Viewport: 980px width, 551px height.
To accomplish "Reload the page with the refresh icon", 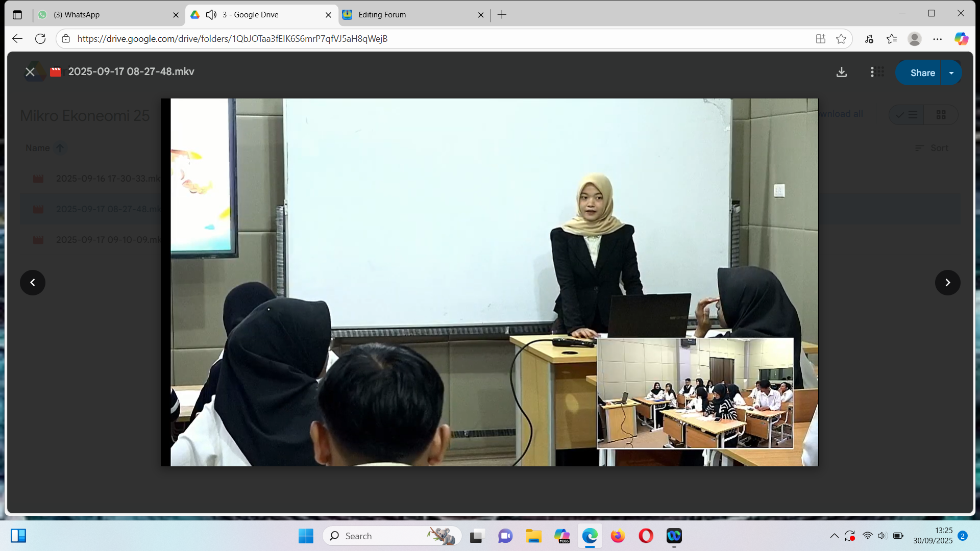I will coord(40,39).
